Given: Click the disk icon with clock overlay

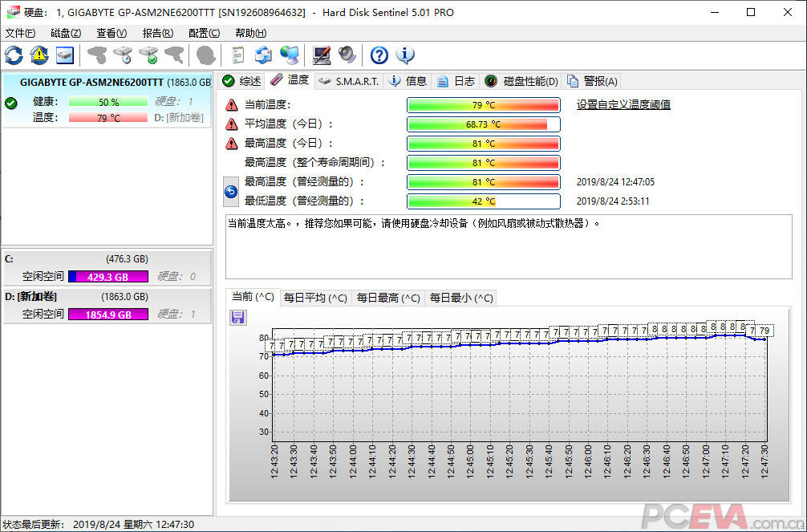Looking at the screenshot, I should click(123, 55).
